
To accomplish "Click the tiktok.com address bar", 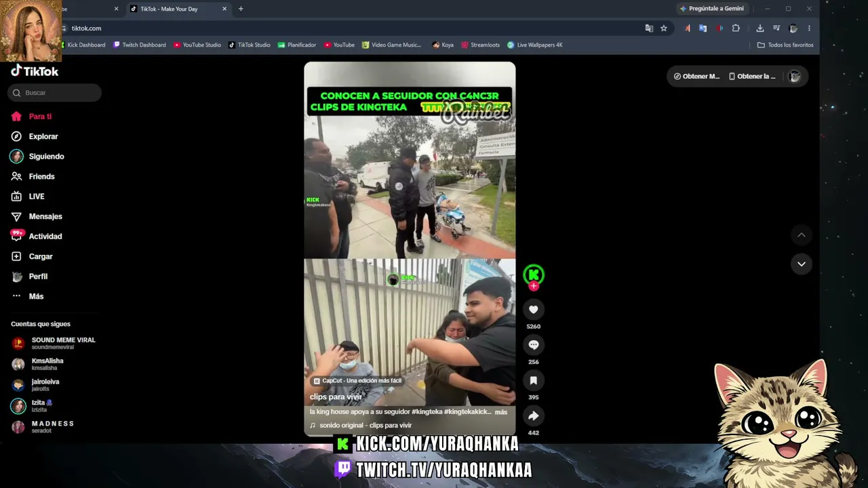I will point(353,28).
